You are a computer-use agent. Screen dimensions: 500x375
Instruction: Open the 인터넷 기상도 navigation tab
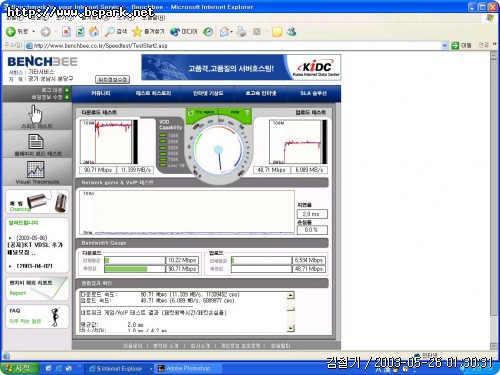(208, 93)
